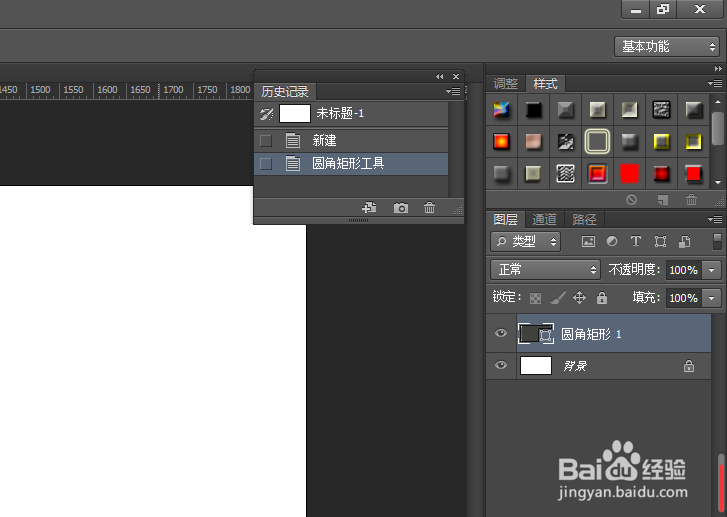The width and height of the screenshot is (727, 517).
Task: Hide the 背景 layer eye icon
Action: click(501, 365)
